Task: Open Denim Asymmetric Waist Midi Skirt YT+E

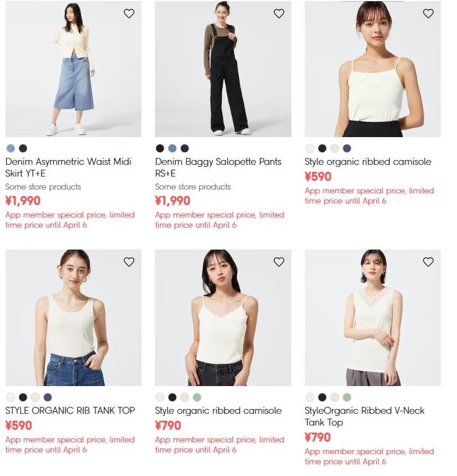Action: (68, 167)
